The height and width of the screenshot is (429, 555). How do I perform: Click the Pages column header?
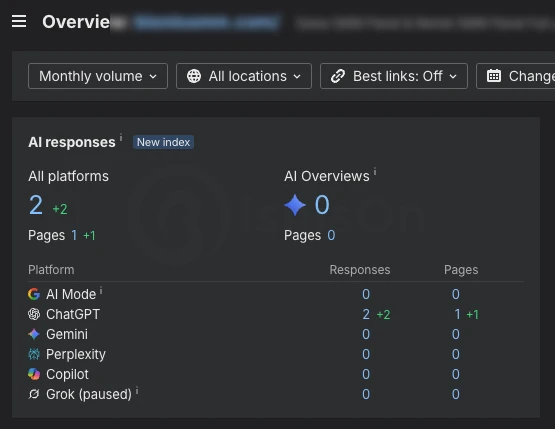pos(461,270)
